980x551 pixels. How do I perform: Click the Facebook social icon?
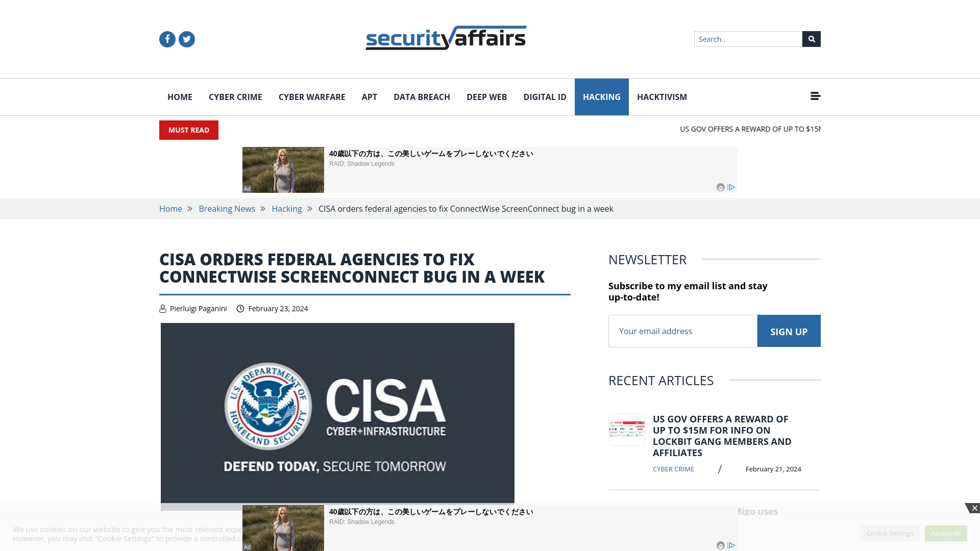167,38
